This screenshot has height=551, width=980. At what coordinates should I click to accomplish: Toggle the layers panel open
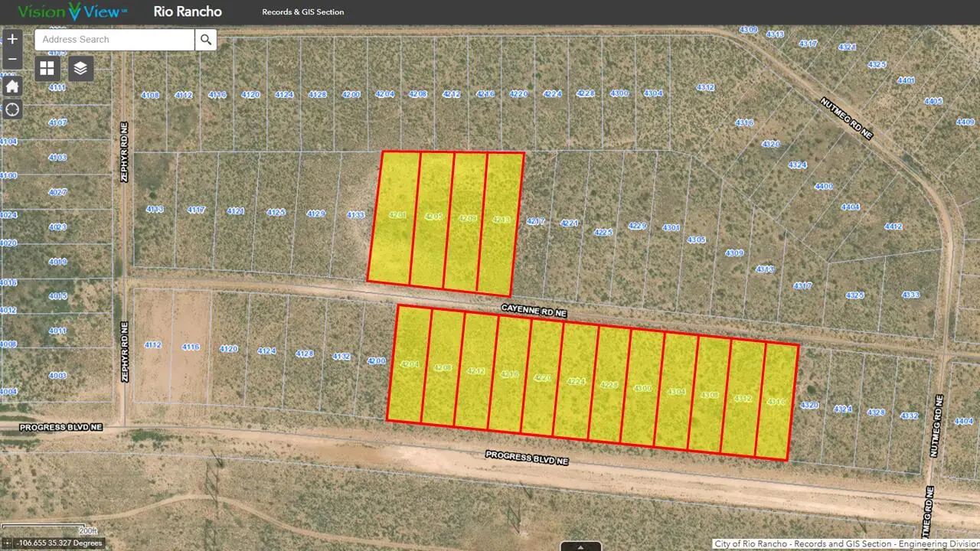pos(80,68)
